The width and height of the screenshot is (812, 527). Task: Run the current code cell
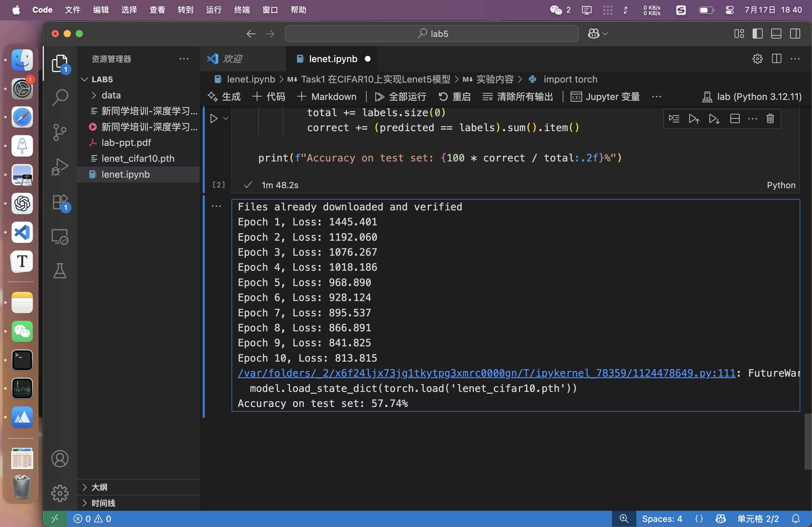[x=214, y=119]
